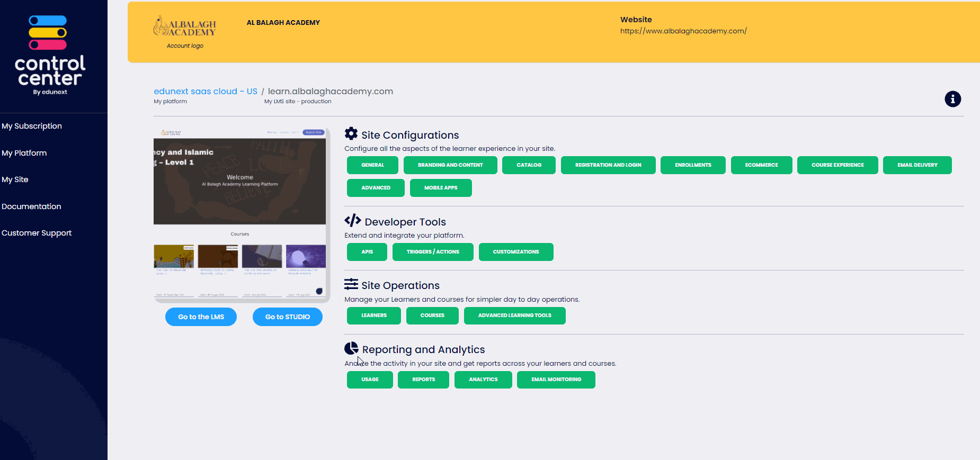
Task: Click the Site Configurations gear icon
Action: click(x=351, y=133)
